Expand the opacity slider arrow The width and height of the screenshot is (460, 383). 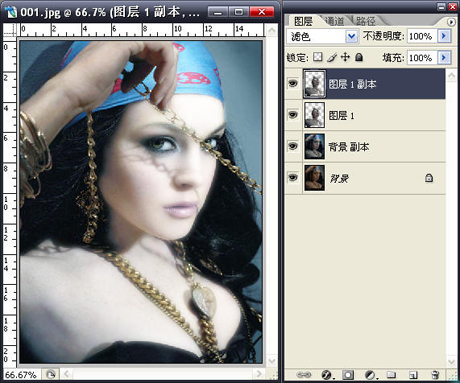[x=444, y=36]
